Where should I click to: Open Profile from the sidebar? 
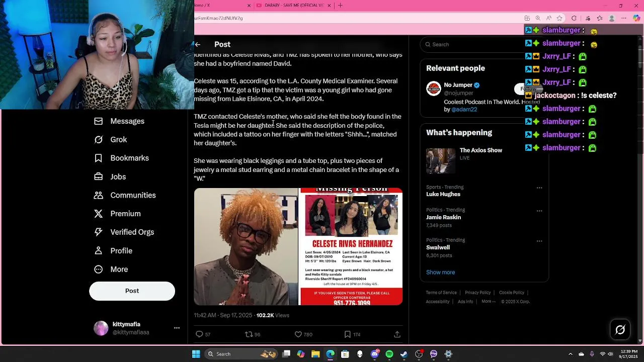point(113,250)
